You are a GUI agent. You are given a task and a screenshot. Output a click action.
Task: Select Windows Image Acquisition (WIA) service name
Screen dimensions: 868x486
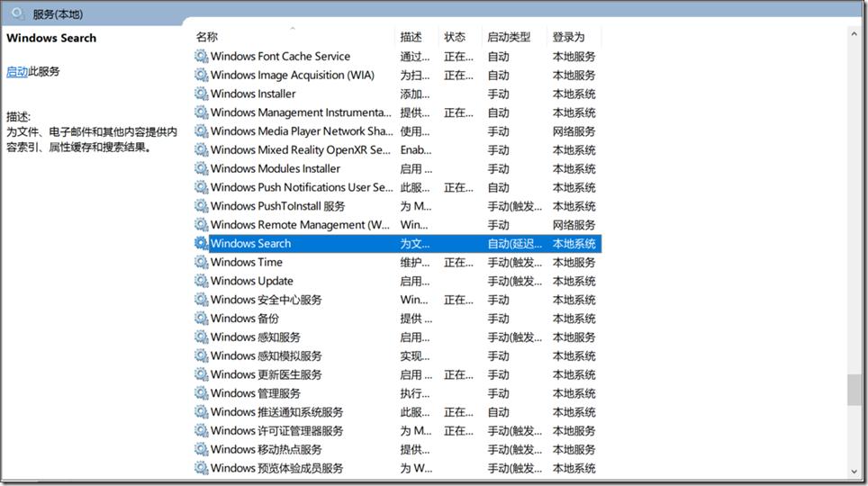tap(293, 75)
